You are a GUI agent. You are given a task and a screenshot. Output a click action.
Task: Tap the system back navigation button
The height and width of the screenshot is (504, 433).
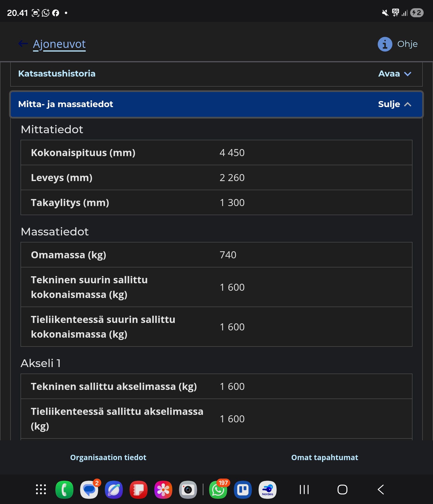click(381, 489)
